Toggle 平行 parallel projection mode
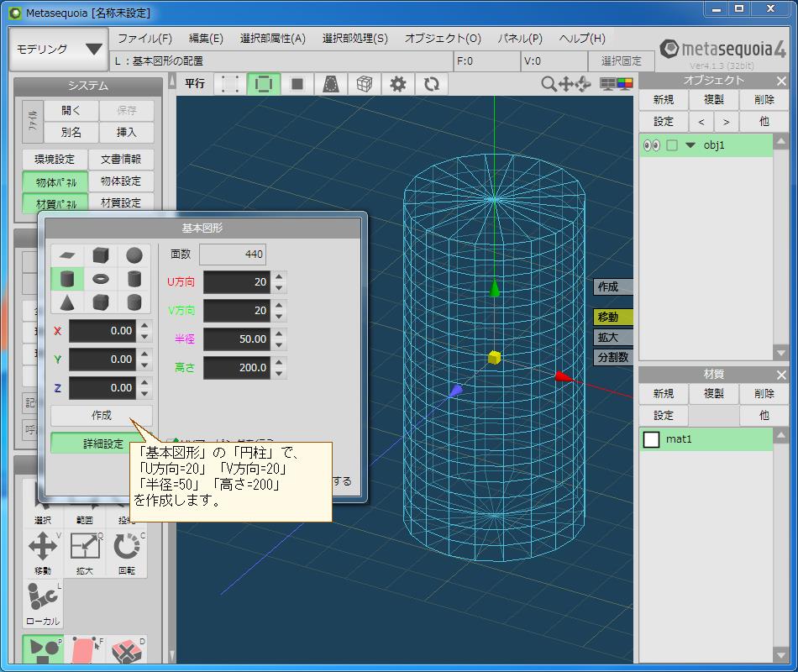This screenshot has width=798, height=672. (x=193, y=83)
